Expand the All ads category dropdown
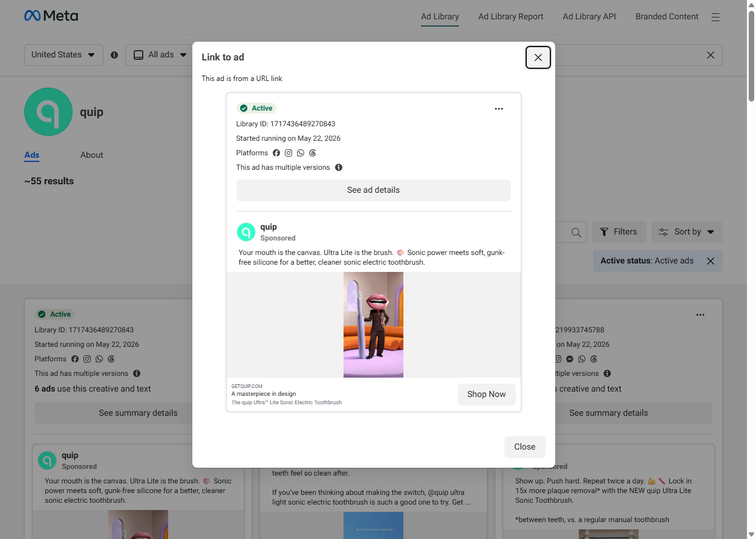This screenshot has width=756, height=539. (159, 54)
